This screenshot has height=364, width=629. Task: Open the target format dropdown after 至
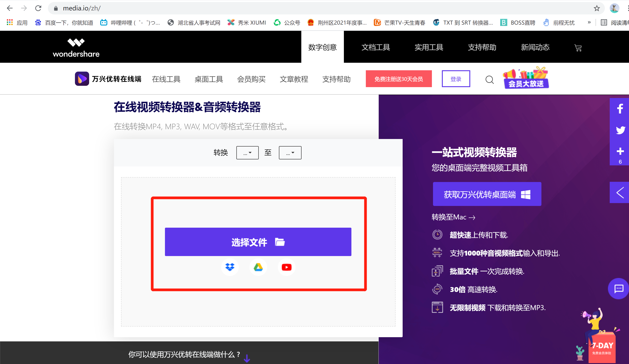pyautogui.click(x=290, y=153)
